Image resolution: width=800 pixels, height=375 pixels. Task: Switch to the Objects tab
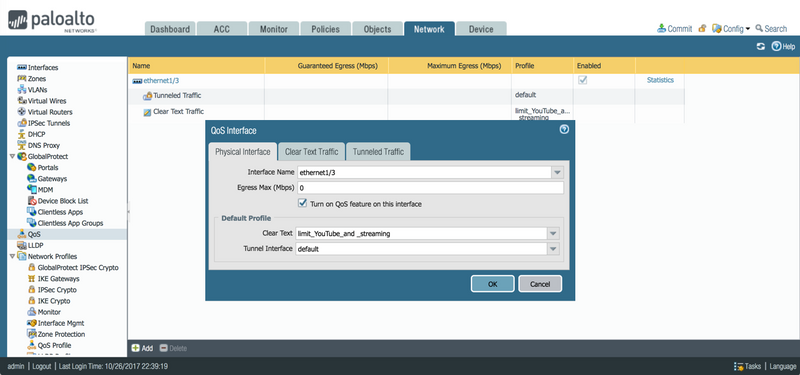(378, 29)
